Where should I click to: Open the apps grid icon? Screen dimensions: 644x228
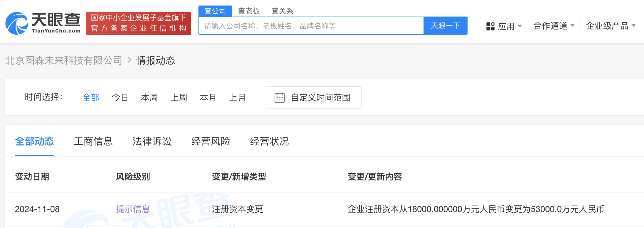[x=490, y=26]
